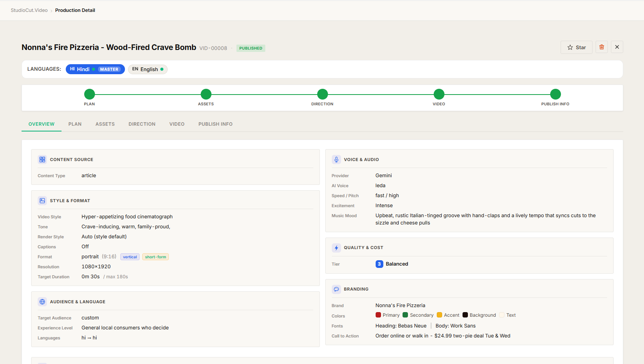Click the Primary red color swatch

pos(378,315)
